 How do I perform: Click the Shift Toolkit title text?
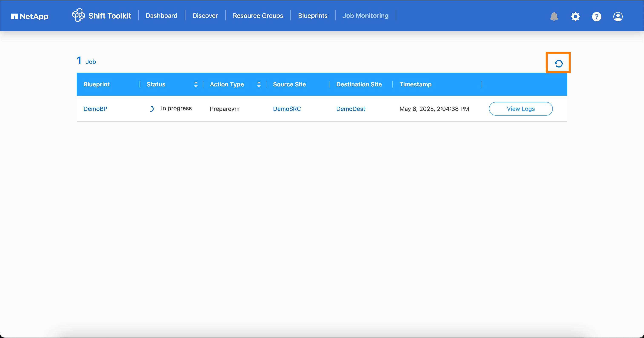click(x=110, y=16)
